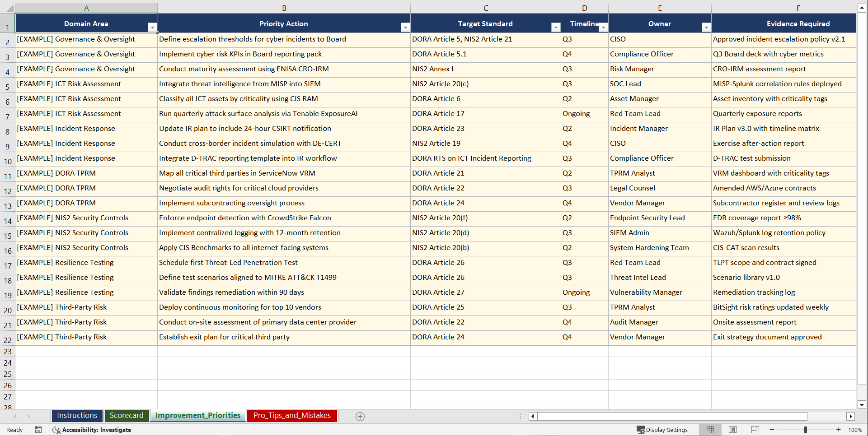Open the Target Standard filter dropdown
The width and height of the screenshot is (868, 436).
(x=555, y=27)
